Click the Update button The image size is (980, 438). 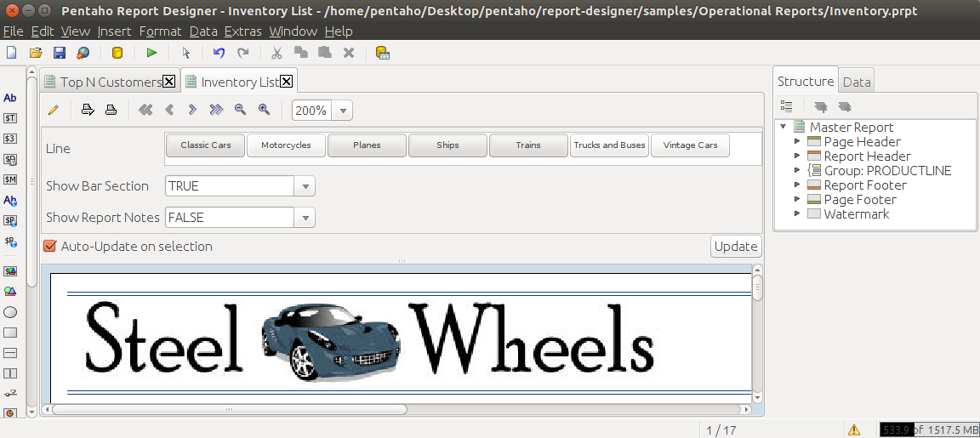pos(736,246)
